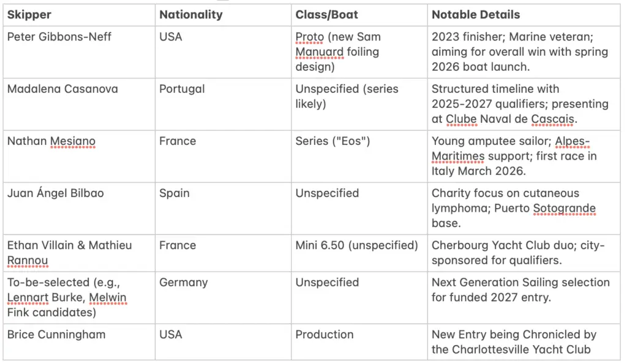
Task: Click the underlined word Manuard
Action: pos(320,52)
